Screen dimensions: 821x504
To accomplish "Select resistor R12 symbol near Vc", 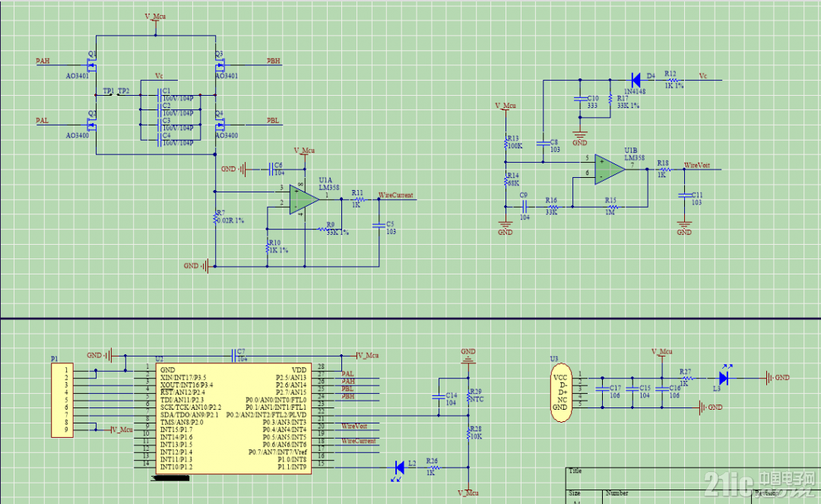I will pyautogui.click(x=673, y=80).
